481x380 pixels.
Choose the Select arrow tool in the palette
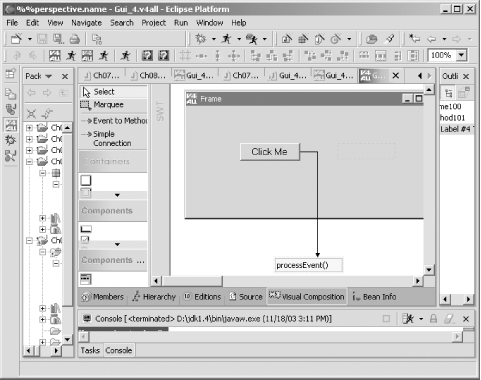click(x=113, y=92)
